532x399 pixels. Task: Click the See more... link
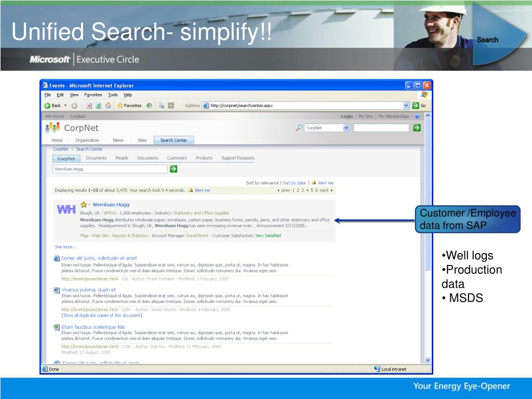65,247
